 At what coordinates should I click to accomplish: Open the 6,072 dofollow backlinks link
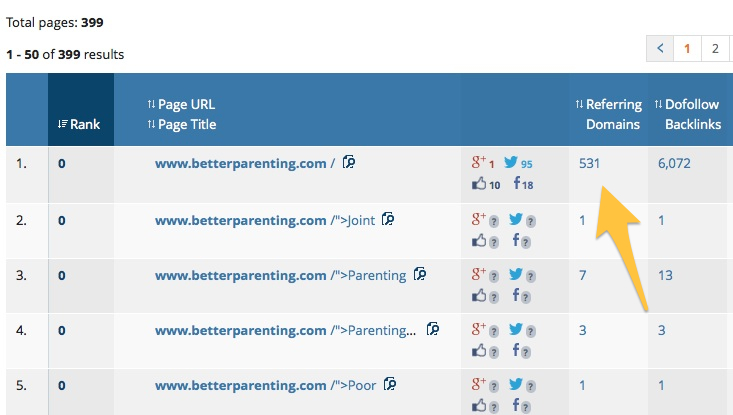(674, 163)
